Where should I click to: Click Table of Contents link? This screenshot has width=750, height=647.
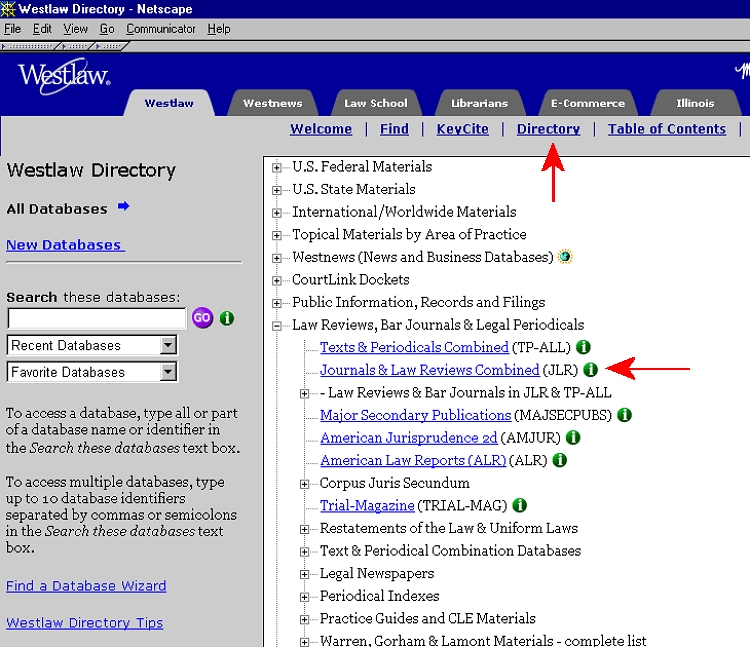pos(667,129)
